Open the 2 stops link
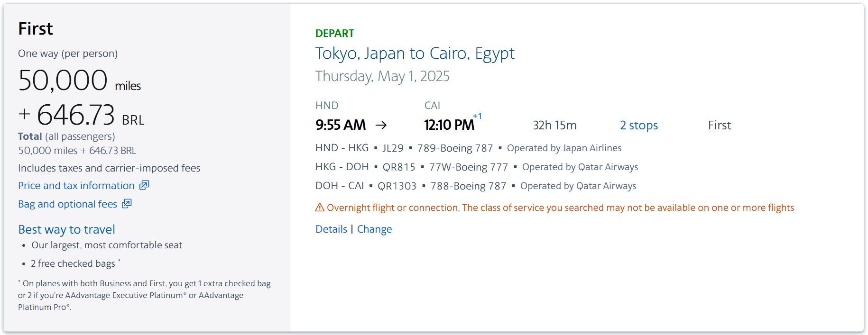This screenshot has width=868, height=335. [x=639, y=125]
